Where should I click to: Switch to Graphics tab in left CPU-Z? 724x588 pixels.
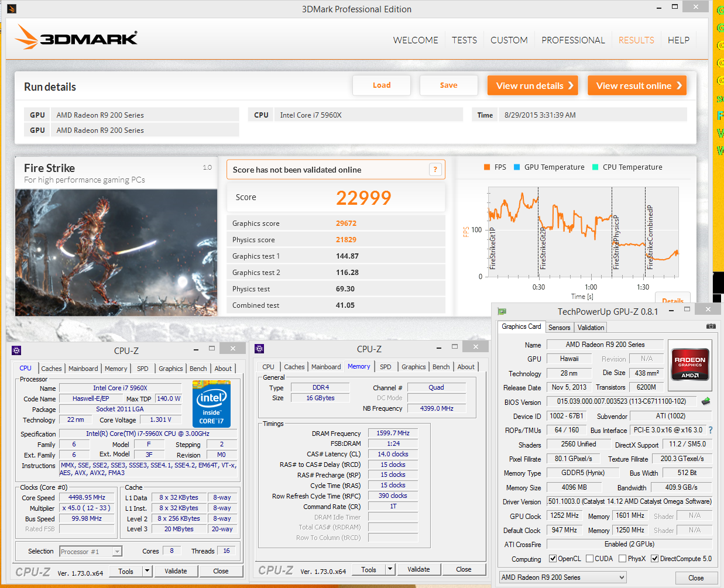pyautogui.click(x=171, y=369)
